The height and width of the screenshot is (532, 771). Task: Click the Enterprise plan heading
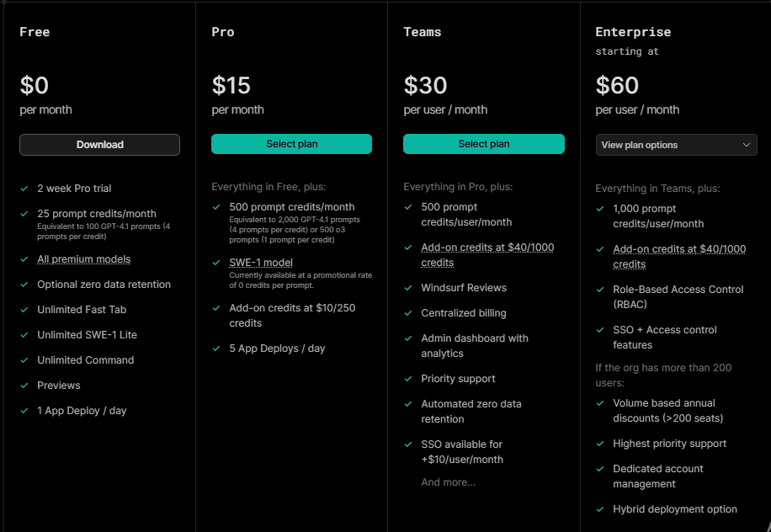633,32
